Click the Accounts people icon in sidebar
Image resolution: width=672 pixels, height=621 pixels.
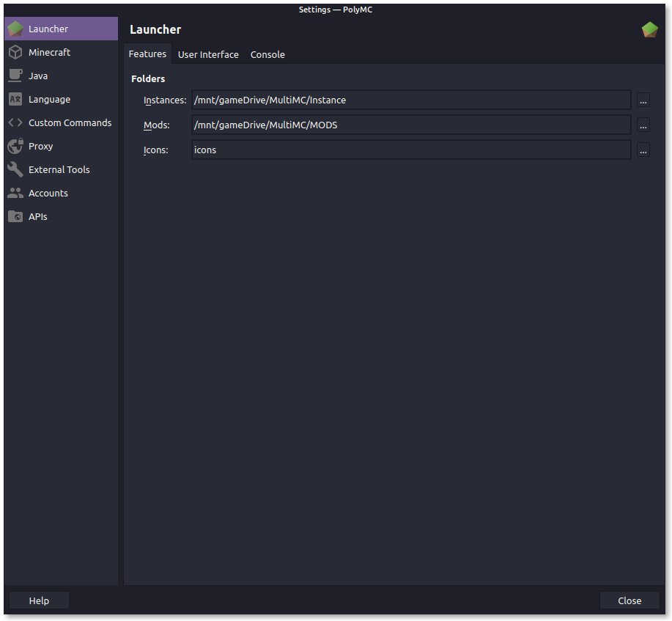(15, 193)
